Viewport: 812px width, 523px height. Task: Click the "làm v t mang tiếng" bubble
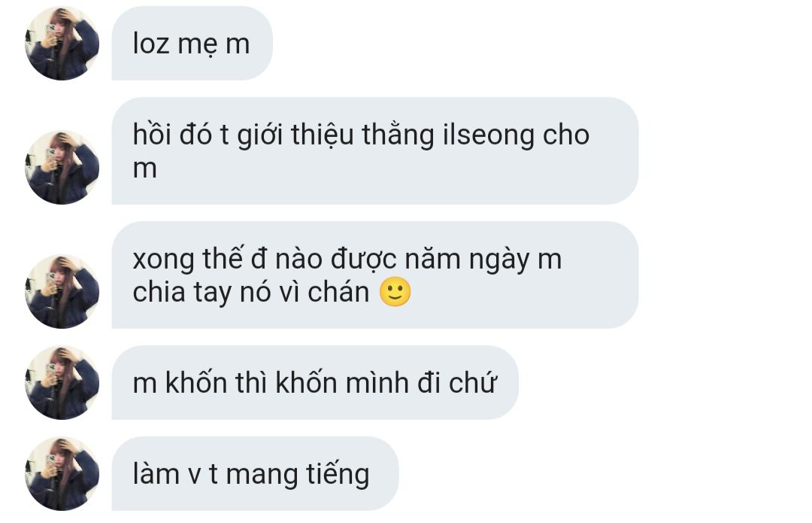[256, 474]
